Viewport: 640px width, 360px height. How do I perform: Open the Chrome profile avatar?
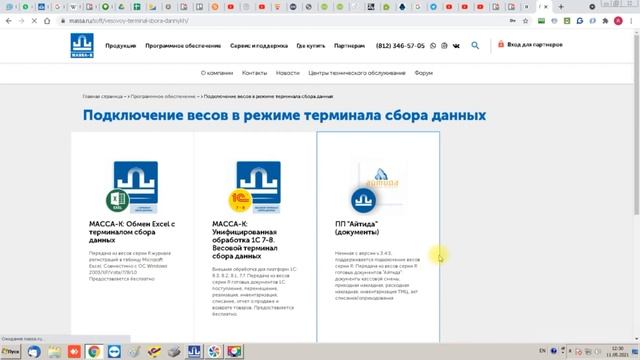point(618,20)
